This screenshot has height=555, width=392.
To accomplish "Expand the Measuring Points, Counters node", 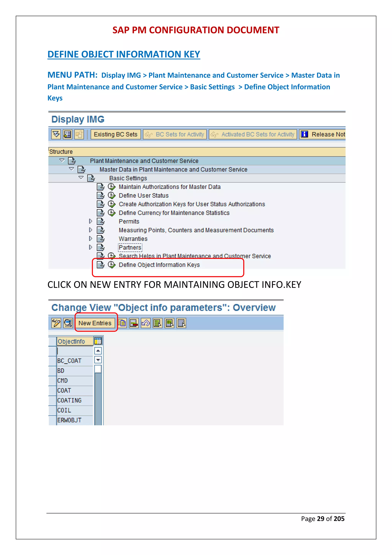I will tap(91, 230).
